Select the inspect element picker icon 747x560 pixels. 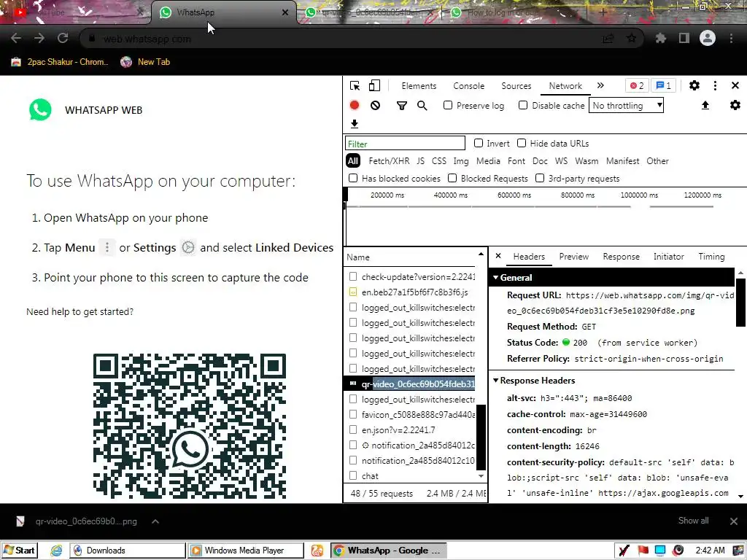355,86
